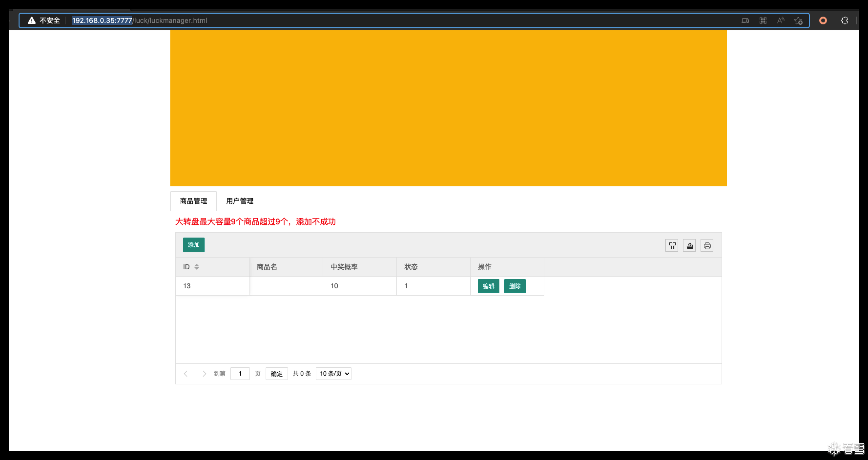868x460 pixels.
Task: Click the 中奖概率 column header
Action: pyautogui.click(x=360, y=267)
